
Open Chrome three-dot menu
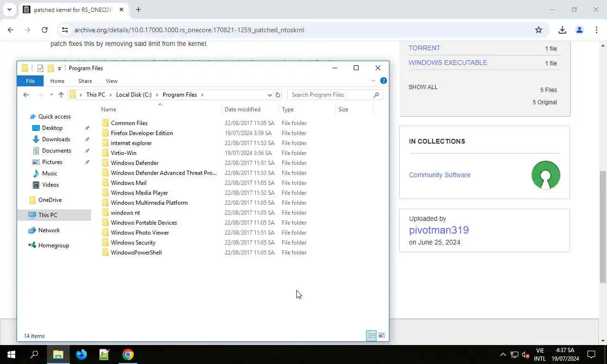(597, 30)
